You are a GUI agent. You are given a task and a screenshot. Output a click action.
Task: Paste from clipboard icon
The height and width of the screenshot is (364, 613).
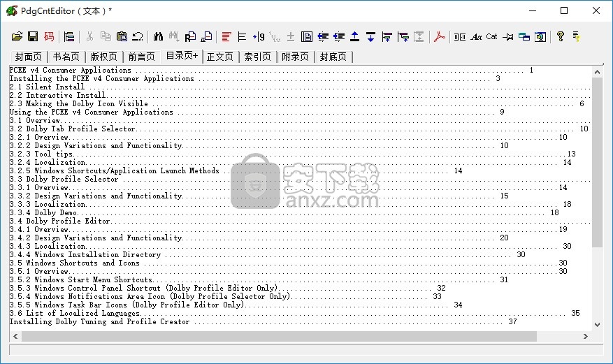pos(122,37)
